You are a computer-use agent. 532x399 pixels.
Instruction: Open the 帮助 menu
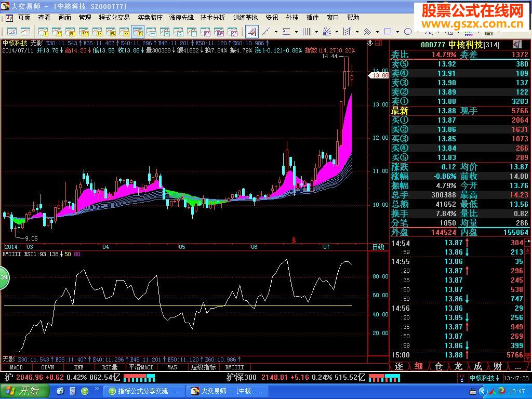[353, 17]
